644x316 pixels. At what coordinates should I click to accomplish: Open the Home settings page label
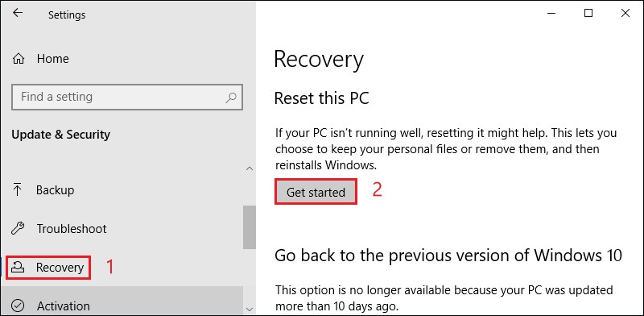coord(52,59)
